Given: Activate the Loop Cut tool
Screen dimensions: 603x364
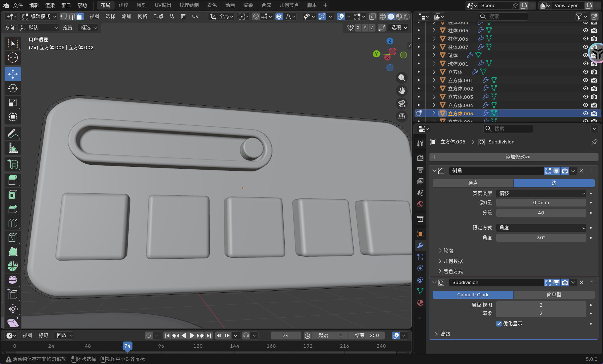Looking at the screenshot, I should [x=13, y=223].
